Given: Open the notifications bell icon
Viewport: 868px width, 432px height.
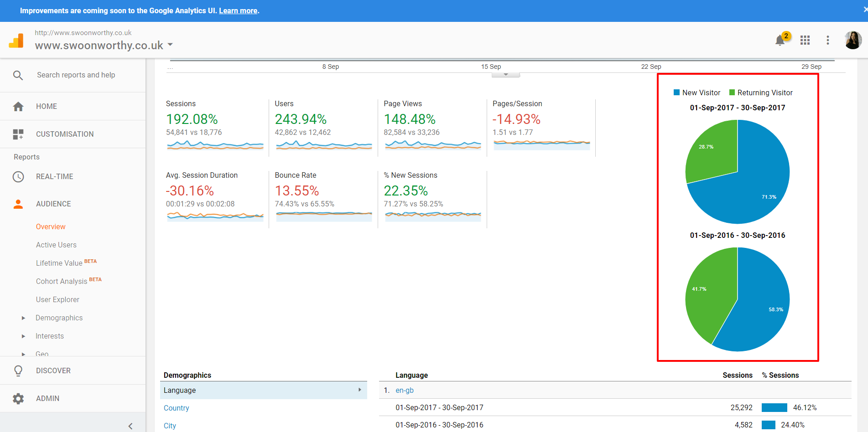Looking at the screenshot, I should pyautogui.click(x=780, y=40).
